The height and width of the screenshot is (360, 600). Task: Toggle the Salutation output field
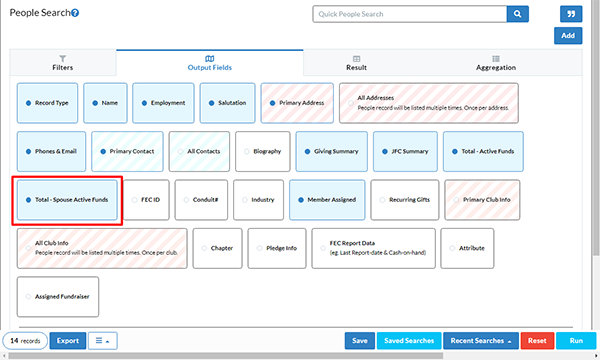[227, 103]
